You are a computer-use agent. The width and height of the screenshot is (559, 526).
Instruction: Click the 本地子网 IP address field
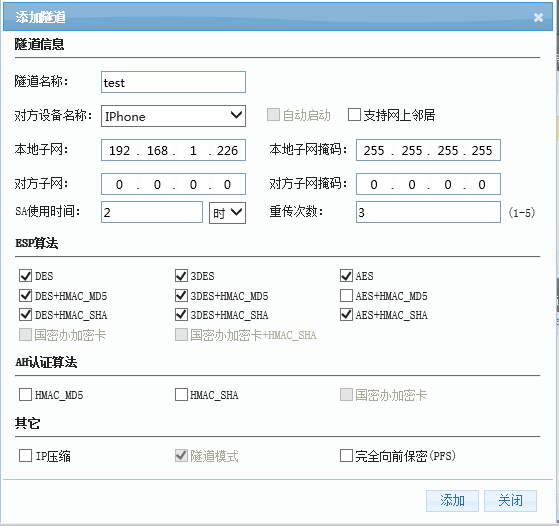coord(173,150)
